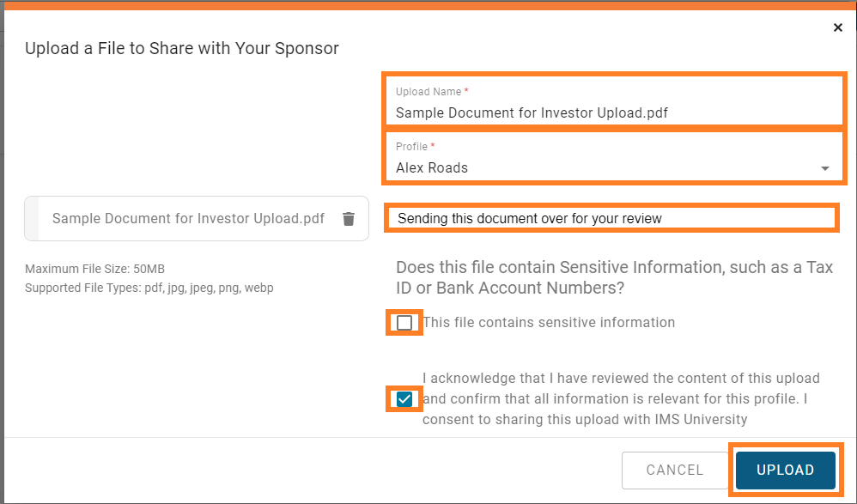This screenshot has height=504, width=857.
Task: Click the "This file contains sensitive information" label
Action: click(x=549, y=323)
